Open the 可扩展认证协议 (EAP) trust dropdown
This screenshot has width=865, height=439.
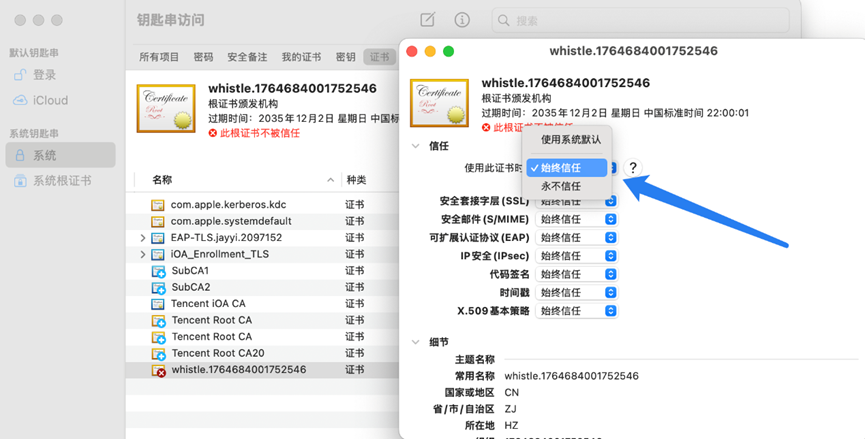[576, 238]
